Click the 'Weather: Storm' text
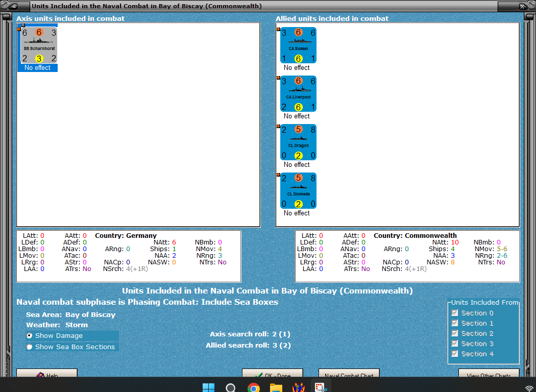The height and width of the screenshot is (392, 536). [x=57, y=325]
